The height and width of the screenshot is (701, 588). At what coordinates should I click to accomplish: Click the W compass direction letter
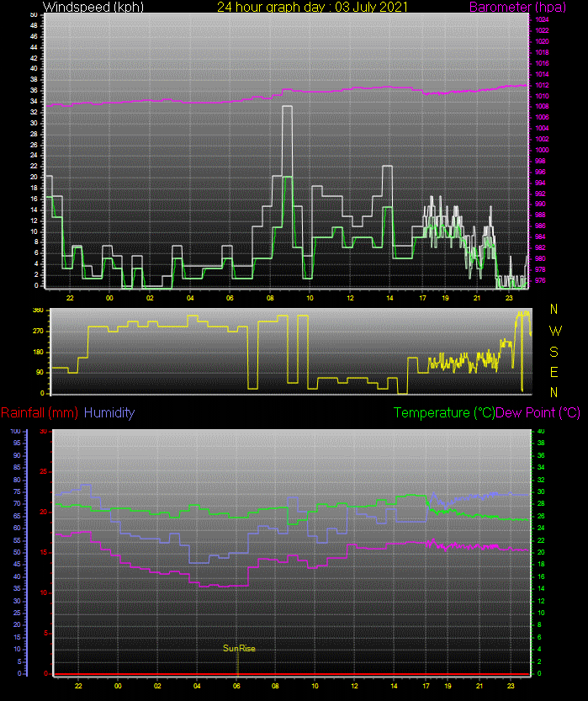point(554,331)
